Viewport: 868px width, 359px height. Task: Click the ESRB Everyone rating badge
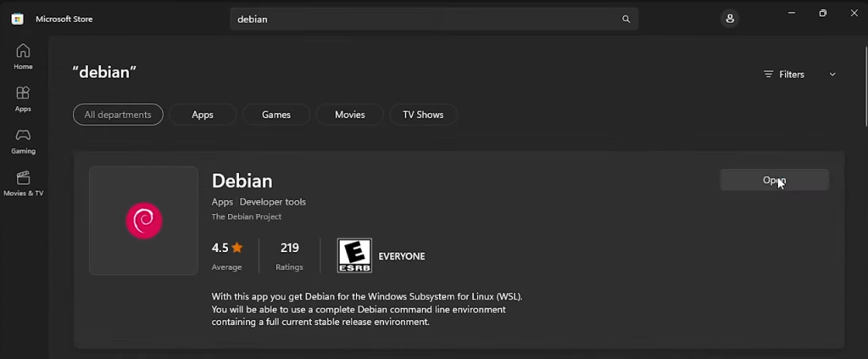(354, 255)
